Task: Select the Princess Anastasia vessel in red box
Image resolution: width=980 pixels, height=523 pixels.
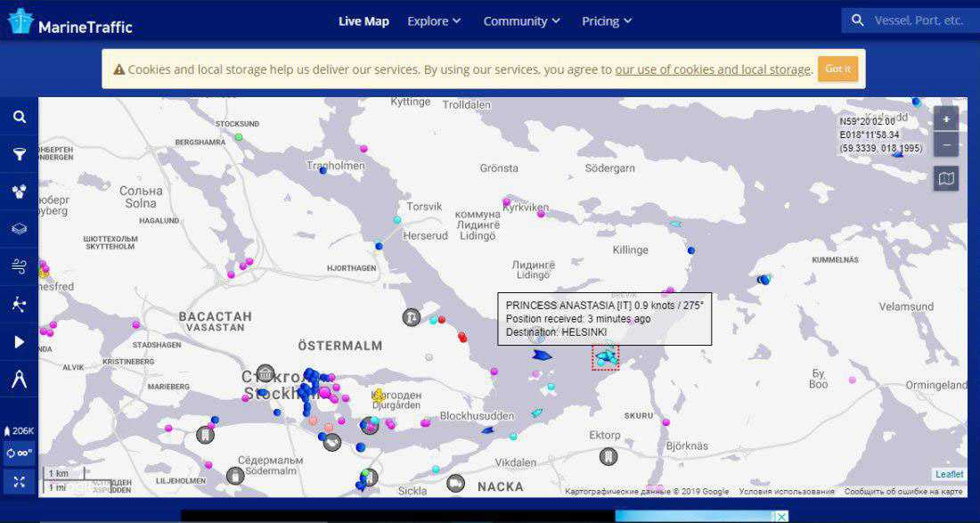Action: click(606, 358)
